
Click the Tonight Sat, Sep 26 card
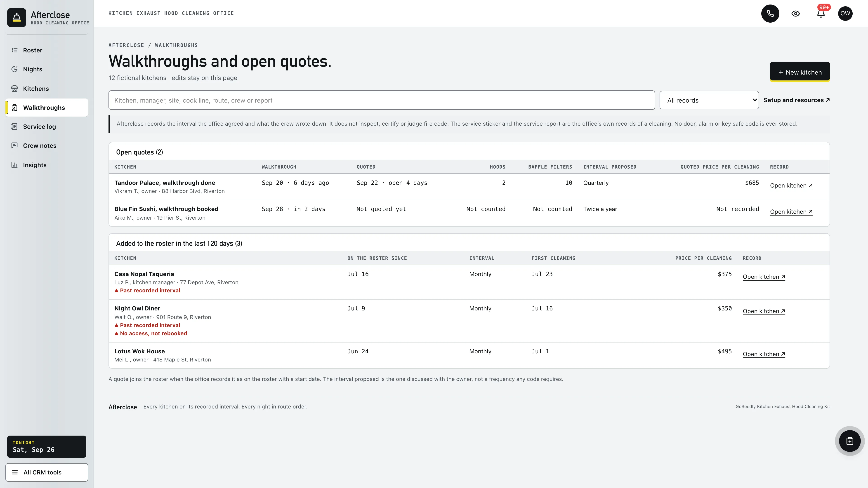click(x=47, y=447)
